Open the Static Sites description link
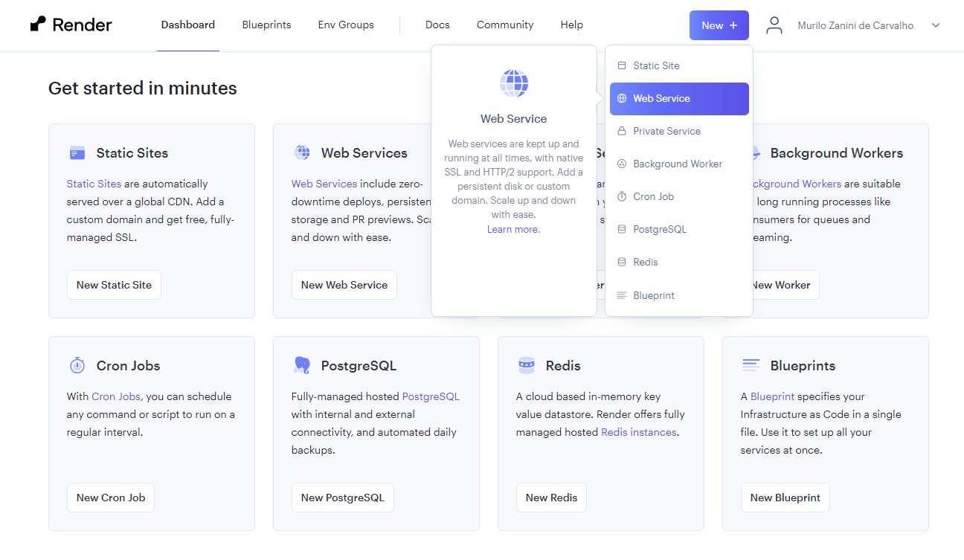This screenshot has height=560, width=964. click(94, 184)
